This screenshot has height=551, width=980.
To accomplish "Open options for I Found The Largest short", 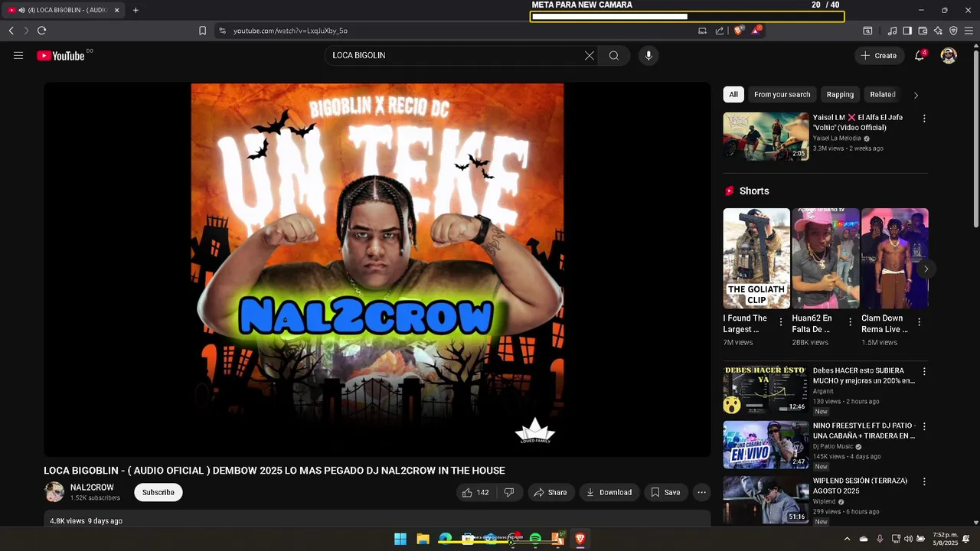I will click(x=781, y=322).
